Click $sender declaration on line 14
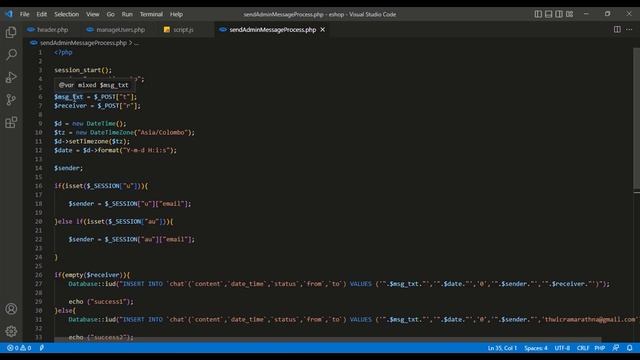 (69, 168)
